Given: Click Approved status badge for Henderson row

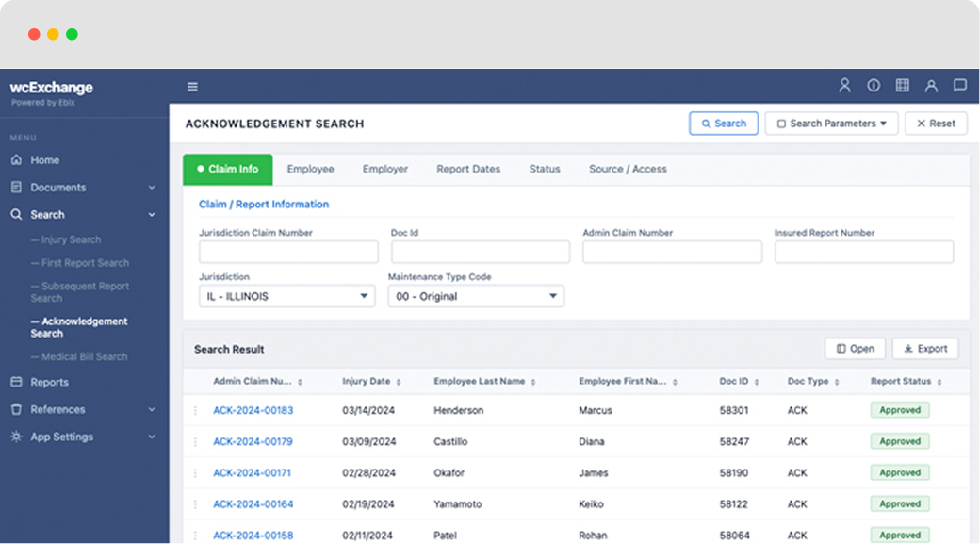Looking at the screenshot, I should pos(900,410).
